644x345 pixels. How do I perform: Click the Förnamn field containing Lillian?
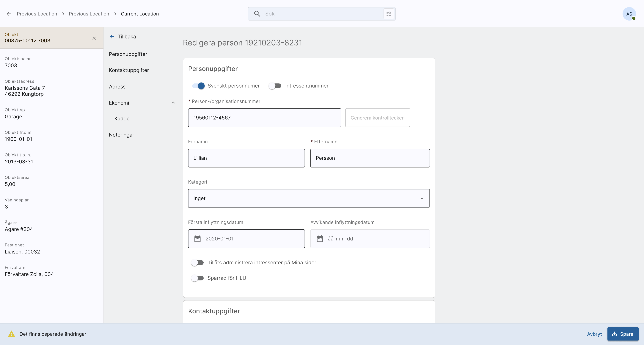pos(246,158)
